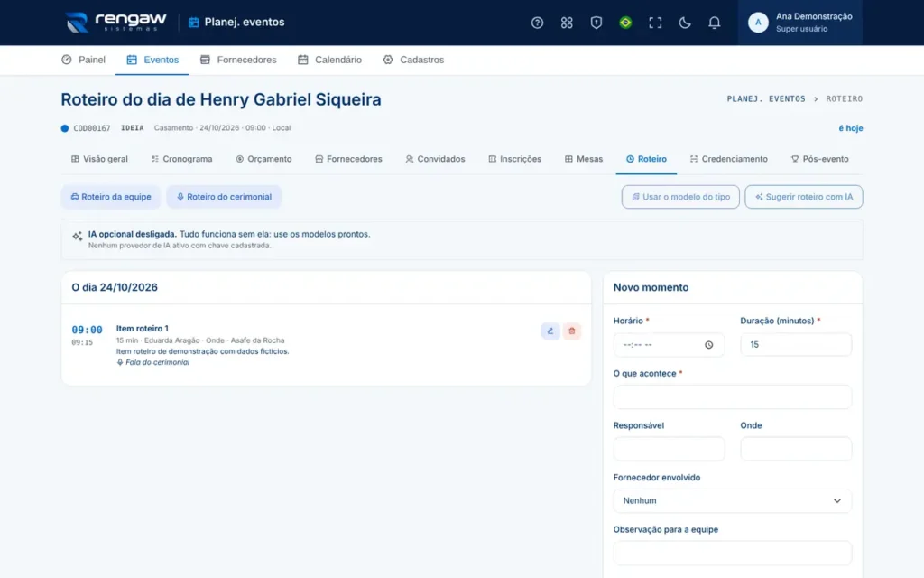The width and height of the screenshot is (924, 578).
Task: Click 'O dia 24/10/2026' heading
Action: [115, 287]
